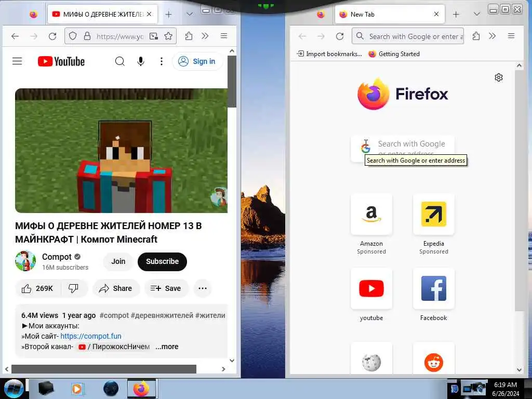Like the video with 269K likes
532x399 pixels.
(x=37, y=288)
